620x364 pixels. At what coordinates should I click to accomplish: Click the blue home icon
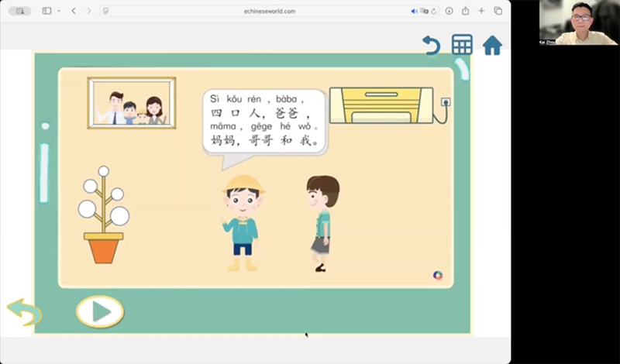(x=492, y=46)
